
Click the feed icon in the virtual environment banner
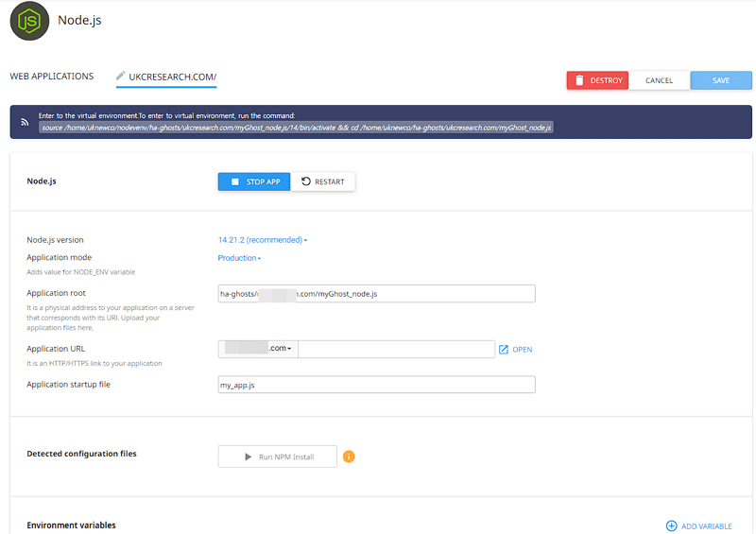25,123
